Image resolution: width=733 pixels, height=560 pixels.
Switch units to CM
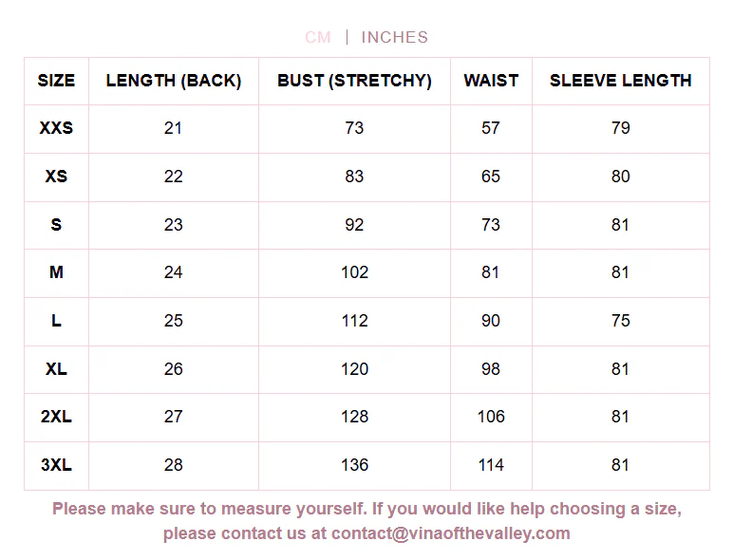(x=318, y=37)
